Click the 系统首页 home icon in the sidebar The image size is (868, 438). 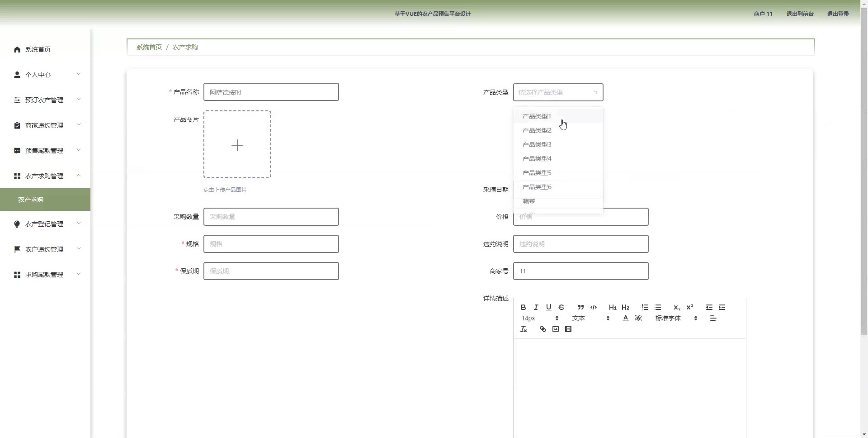click(x=17, y=49)
